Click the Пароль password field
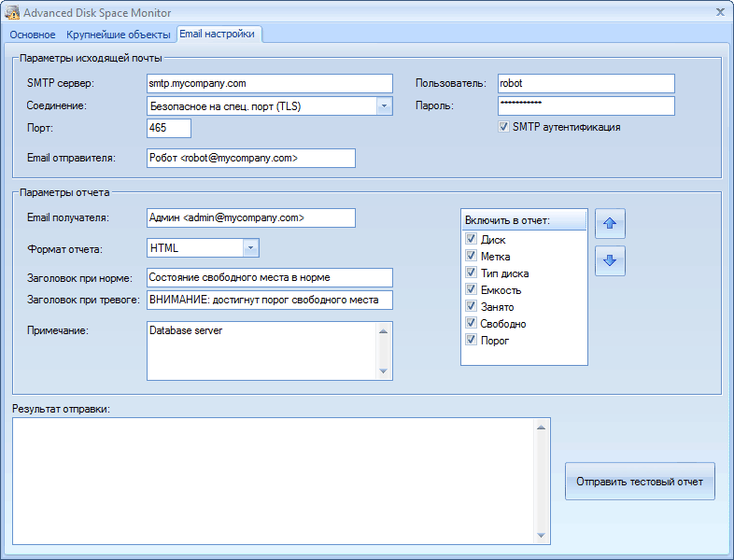Image resolution: width=734 pixels, height=560 pixels. click(586, 105)
